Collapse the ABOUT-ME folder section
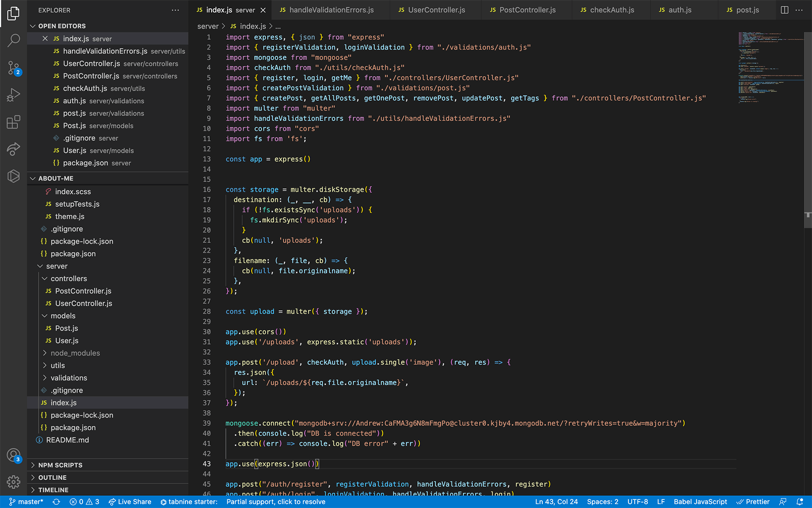 pos(107,178)
